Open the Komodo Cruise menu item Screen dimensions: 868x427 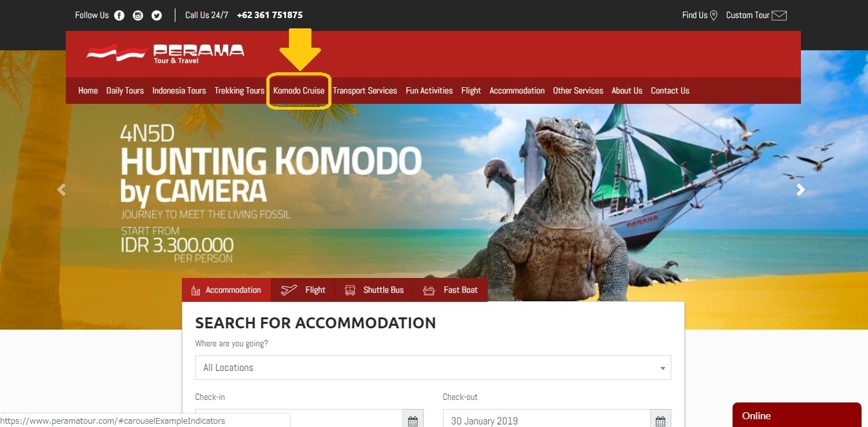point(299,91)
